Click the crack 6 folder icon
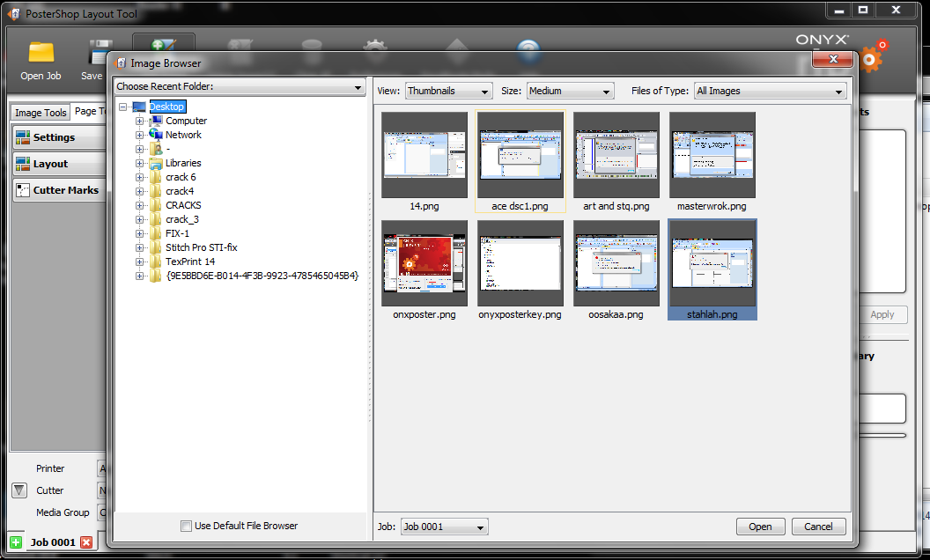 [x=156, y=177]
